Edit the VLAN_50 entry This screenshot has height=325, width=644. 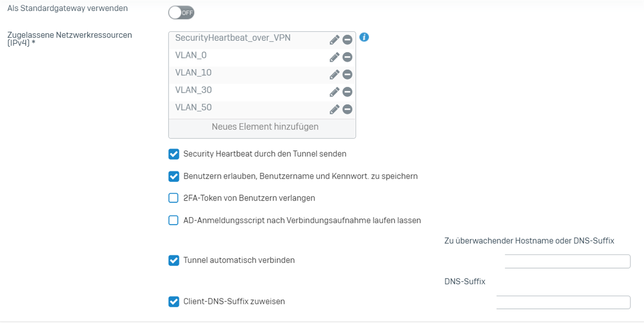pos(335,109)
